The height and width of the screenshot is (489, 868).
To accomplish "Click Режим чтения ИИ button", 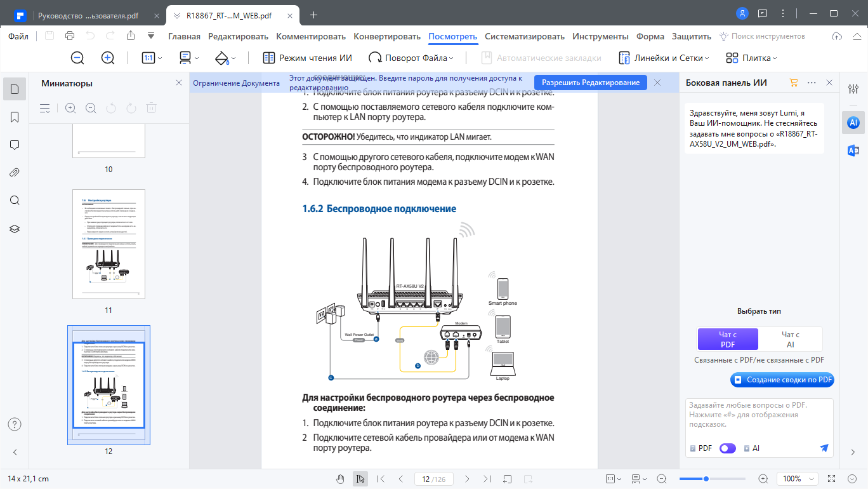I will tap(307, 58).
